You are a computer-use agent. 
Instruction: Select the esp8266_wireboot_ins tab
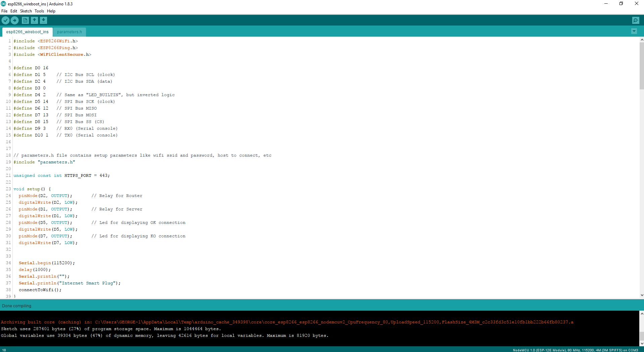[27, 32]
